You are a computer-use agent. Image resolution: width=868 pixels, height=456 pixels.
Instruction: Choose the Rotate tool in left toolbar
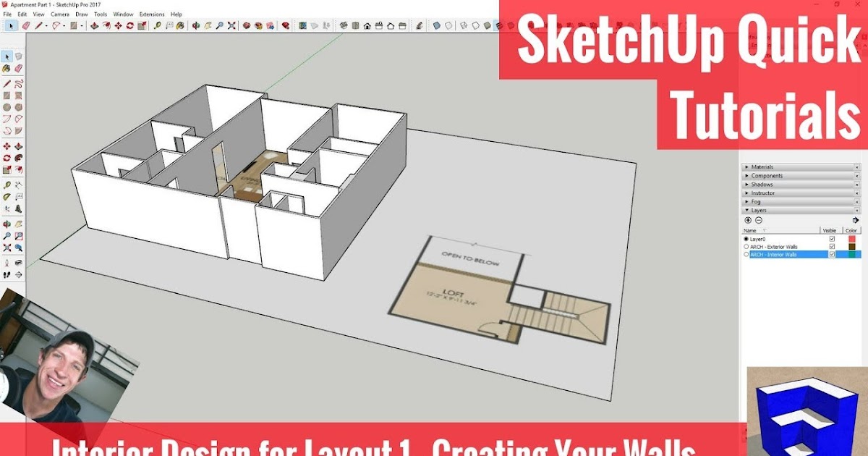point(7,158)
